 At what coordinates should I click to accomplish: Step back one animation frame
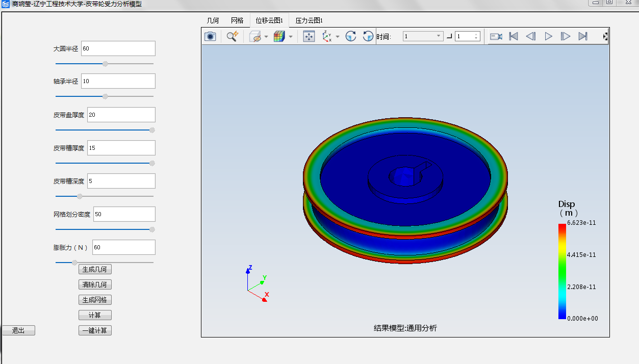531,36
